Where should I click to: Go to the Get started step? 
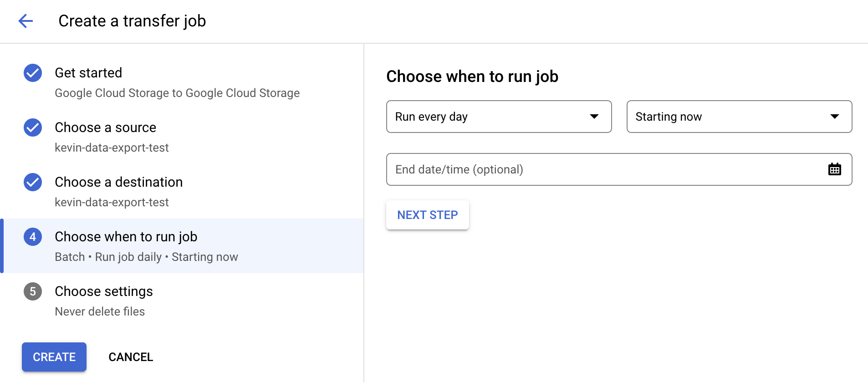click(182, 82)
